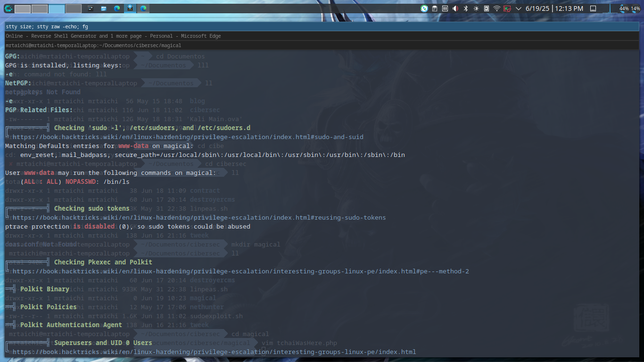This screenshot has height=362, width=644.
Task: Open the screen brightness tray icon
Action: point(476,8)
